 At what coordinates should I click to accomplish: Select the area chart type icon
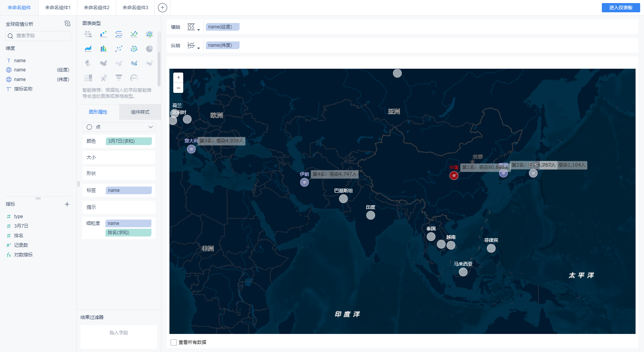click(x=88, y=49)
